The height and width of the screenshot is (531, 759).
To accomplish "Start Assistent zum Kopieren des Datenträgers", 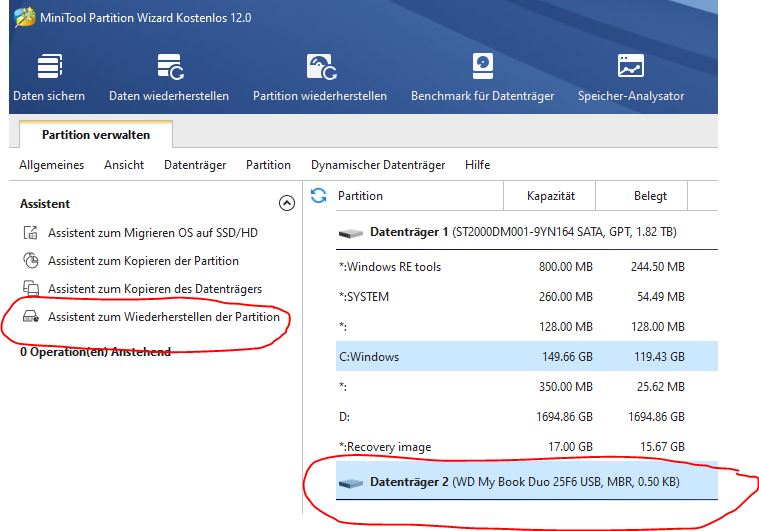I will [155, 288].
